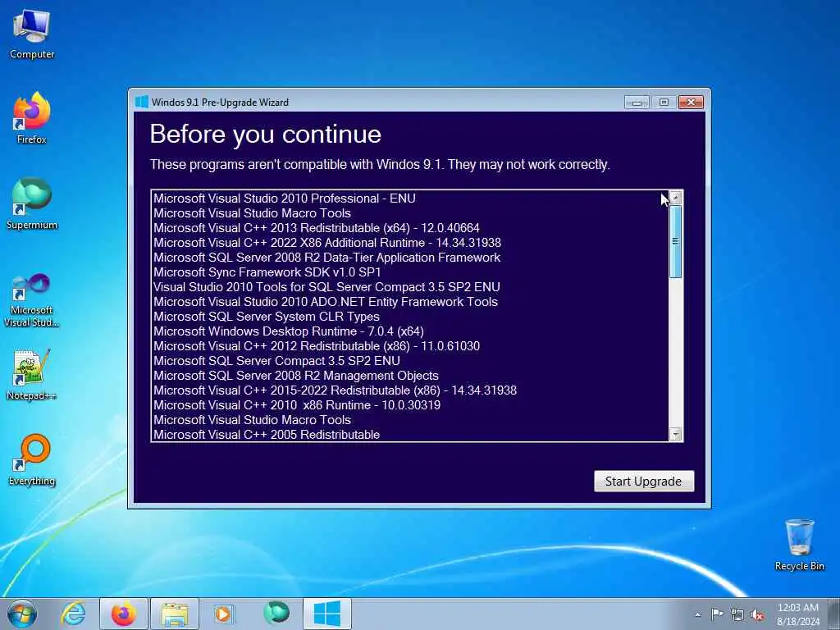This screenshot has height=630, width=840.
Task: Select the Supermium desktop shortcut
Action: coord(32,203)
